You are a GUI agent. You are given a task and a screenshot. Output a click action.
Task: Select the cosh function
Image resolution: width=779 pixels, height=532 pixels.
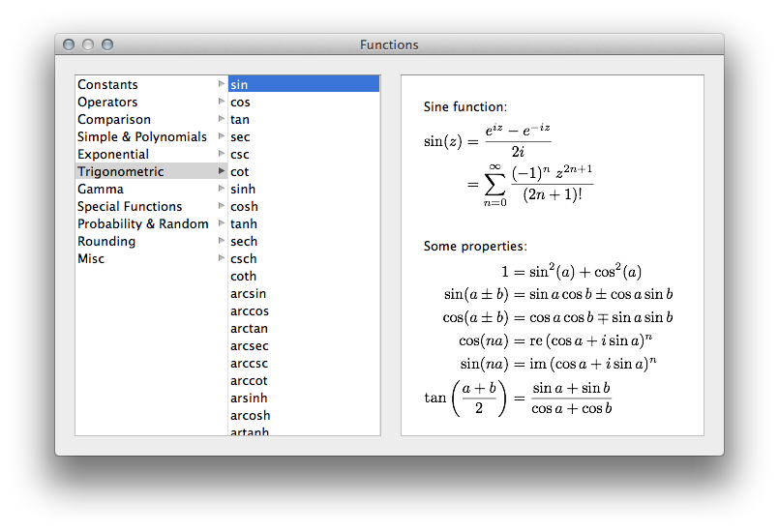coord(244,207)
